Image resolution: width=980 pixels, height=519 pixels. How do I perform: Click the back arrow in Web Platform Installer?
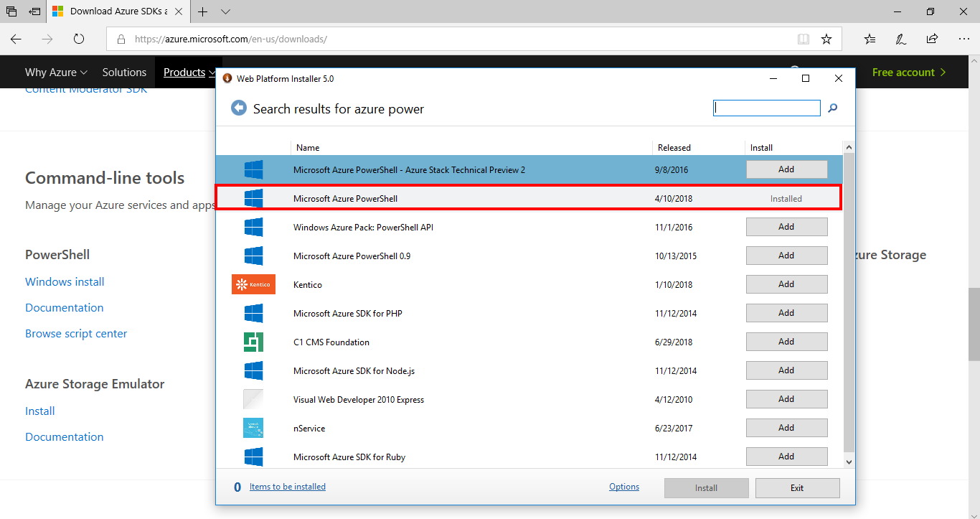tap(238, 108)
